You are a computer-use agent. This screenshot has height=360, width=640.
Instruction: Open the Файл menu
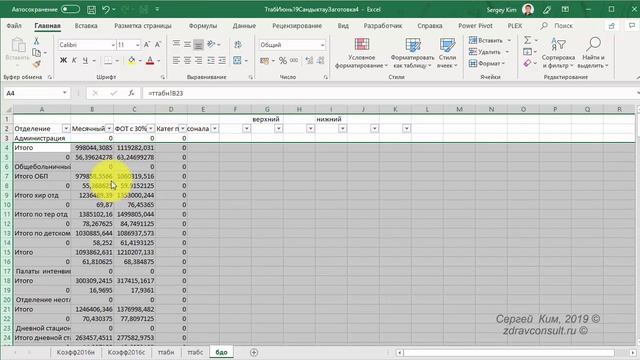click(14, 26)
